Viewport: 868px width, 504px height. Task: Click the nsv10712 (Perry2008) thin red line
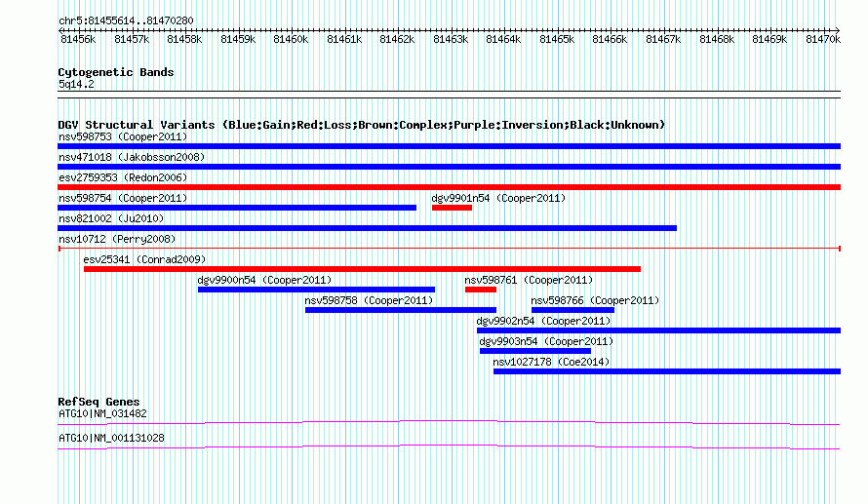click(449, 249)
